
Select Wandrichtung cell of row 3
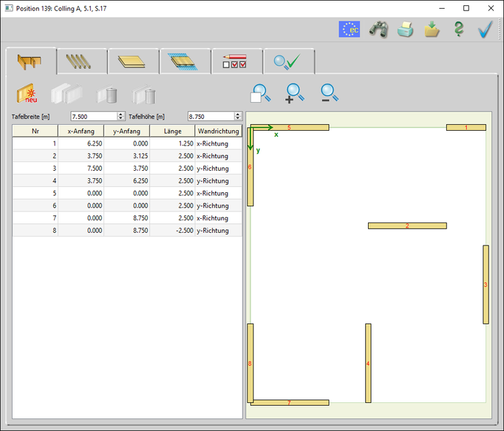pos(218,169)
